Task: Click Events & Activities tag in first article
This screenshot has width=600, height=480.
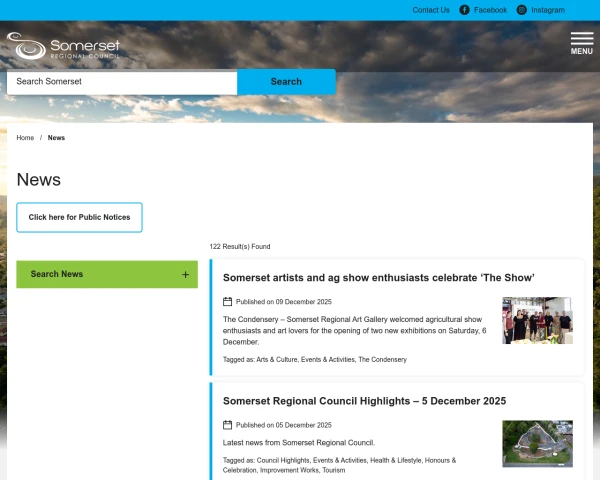Action: coord(328,359)
